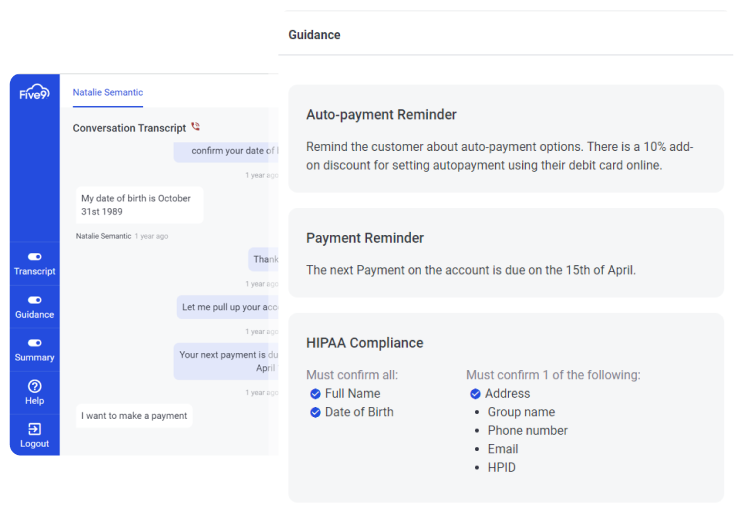Viewport: 744px width, 517px height.
Task: Click the Address confirmation checkmark
Action: point(475,394)
